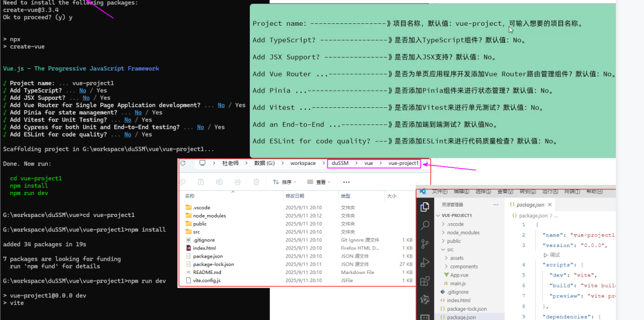
Task: Open the 查看 view dropdown
Action: (318, 182)
